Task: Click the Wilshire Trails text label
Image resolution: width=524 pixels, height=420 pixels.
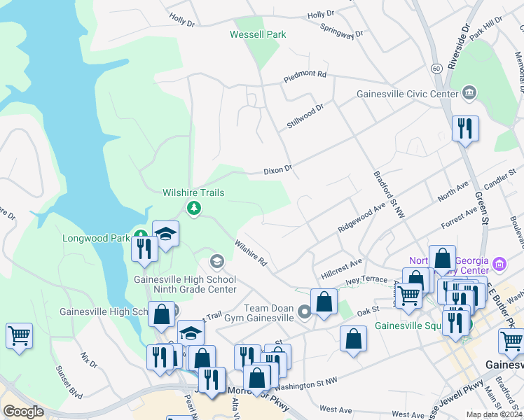Action: click(193, 192)
